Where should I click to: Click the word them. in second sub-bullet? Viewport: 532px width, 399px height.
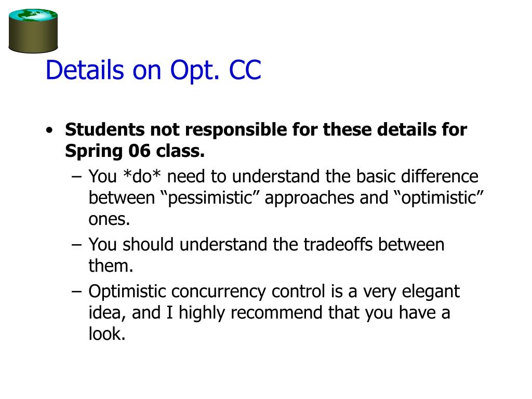tap(111, 265)
